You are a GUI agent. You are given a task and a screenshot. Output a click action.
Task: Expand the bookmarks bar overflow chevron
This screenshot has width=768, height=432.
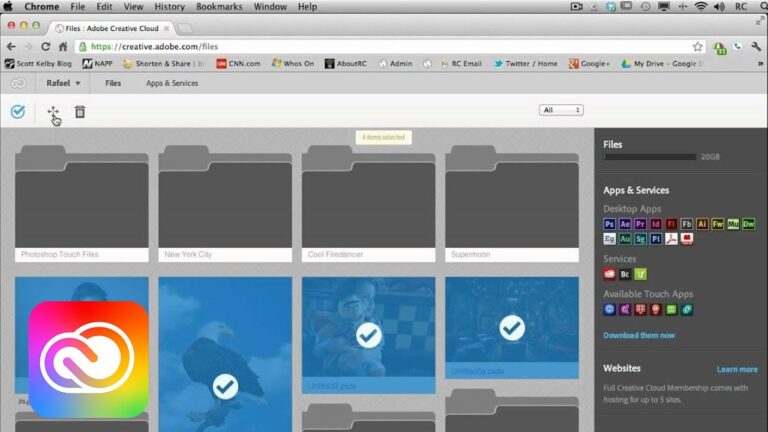pos(760,64)
